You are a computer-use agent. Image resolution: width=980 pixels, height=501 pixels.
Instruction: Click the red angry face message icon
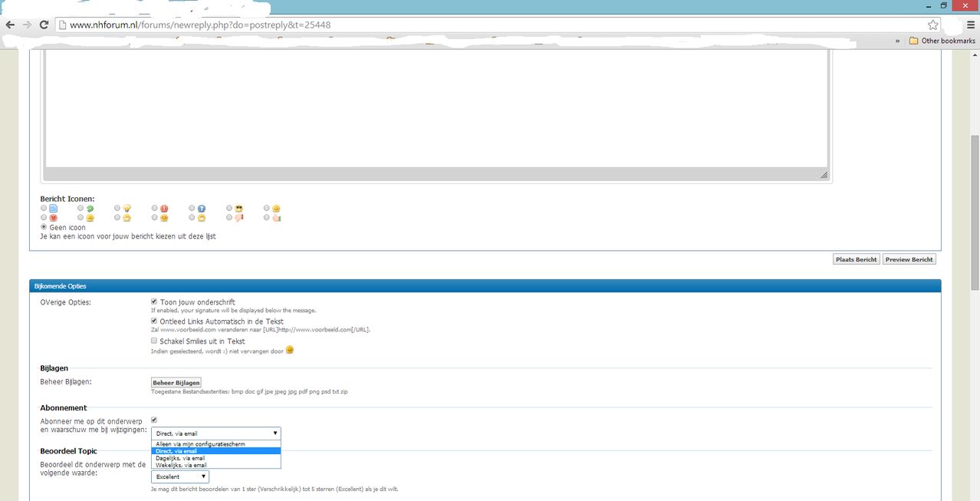point(54,218)
